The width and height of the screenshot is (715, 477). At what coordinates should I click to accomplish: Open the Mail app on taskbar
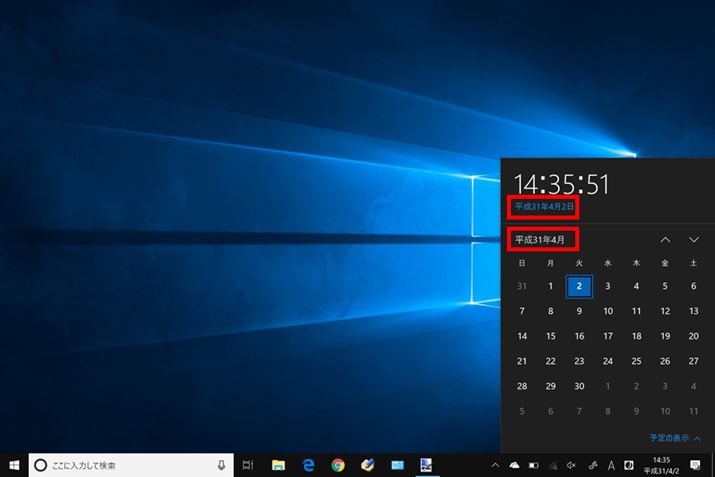(x=397, y=465)
